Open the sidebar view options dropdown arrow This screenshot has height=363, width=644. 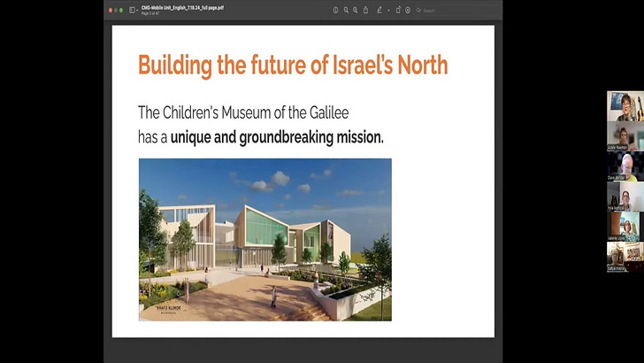pyautogui.click(x=137, y=11)
